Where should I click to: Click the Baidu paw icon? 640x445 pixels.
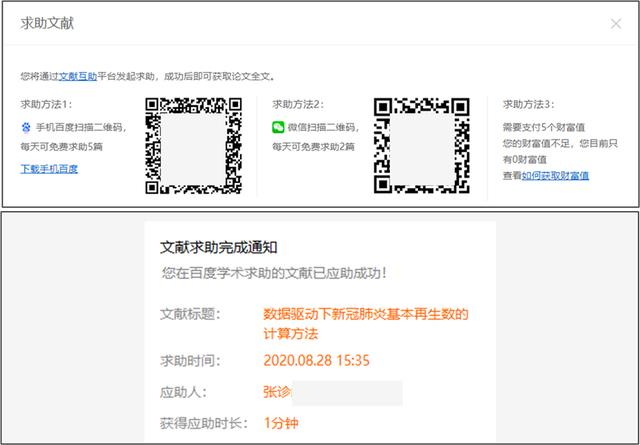26,128
